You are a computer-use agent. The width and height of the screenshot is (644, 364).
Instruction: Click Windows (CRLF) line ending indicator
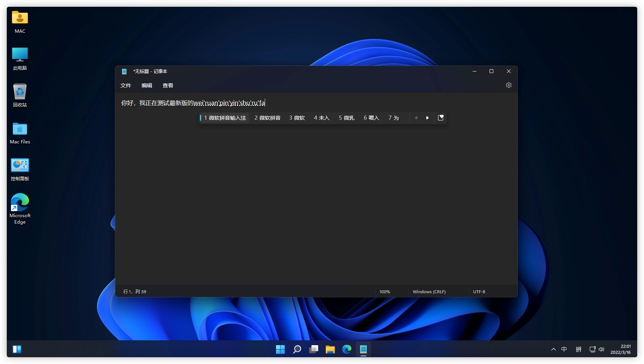click(429, 292)
